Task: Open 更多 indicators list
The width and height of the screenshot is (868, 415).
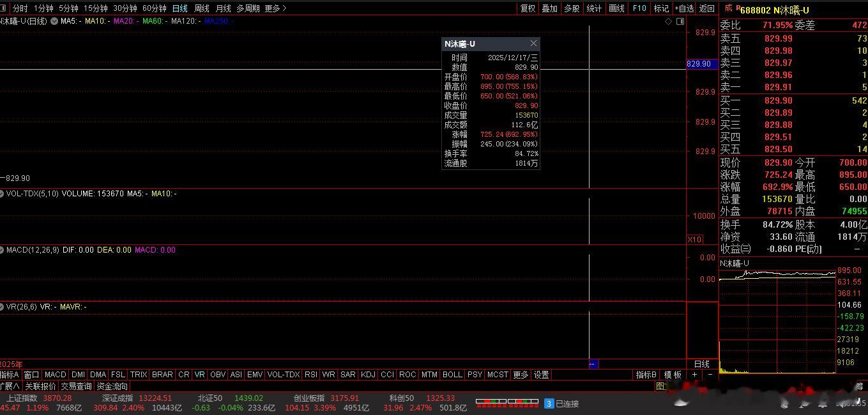Action: click(521, 375)
